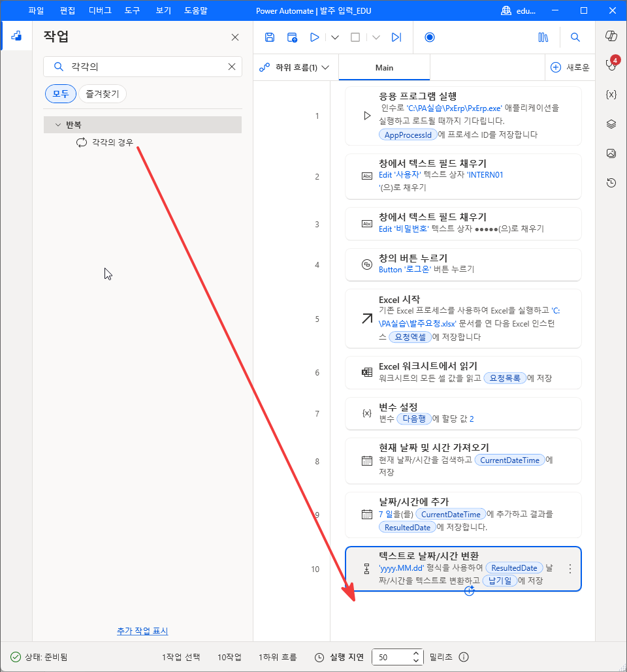Click the 변수 설정 {x} action icon
The width and height of the screenshot is (627, 672).
click(x=367, y=413)
